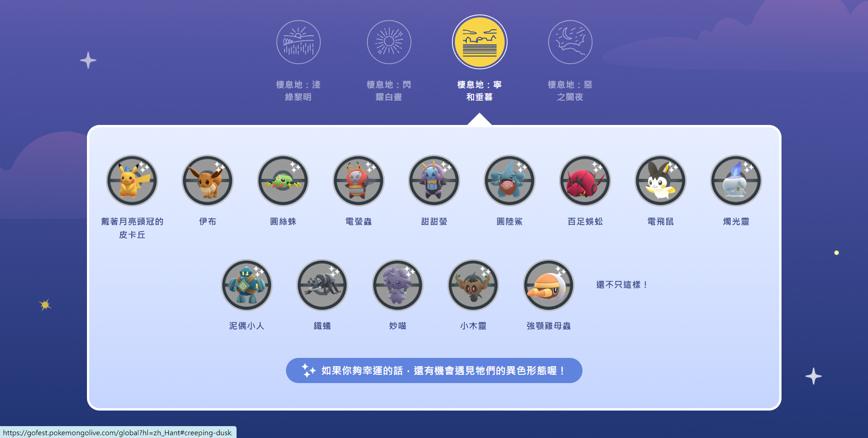
Task: Select the 淺綠黎明 habitat sunrise icon
Action: (x=298, y=42)
